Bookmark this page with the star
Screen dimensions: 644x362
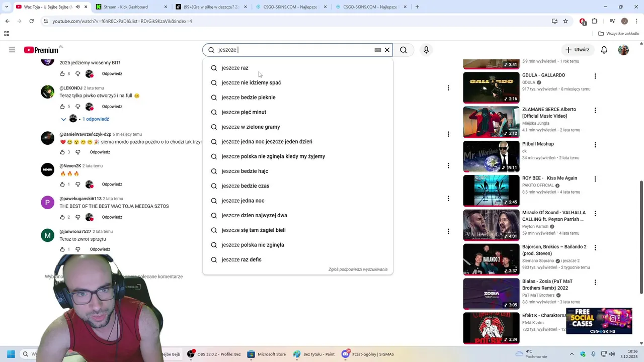point(566,21)
